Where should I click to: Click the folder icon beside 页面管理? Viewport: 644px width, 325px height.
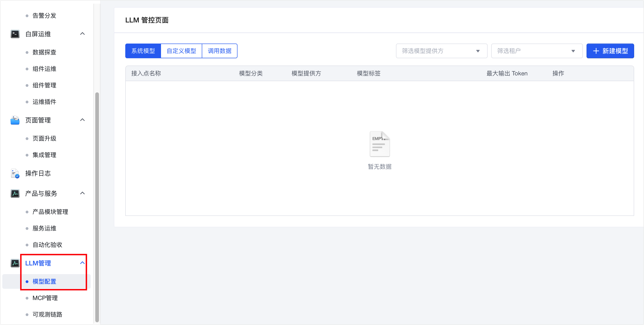point(15,120)
